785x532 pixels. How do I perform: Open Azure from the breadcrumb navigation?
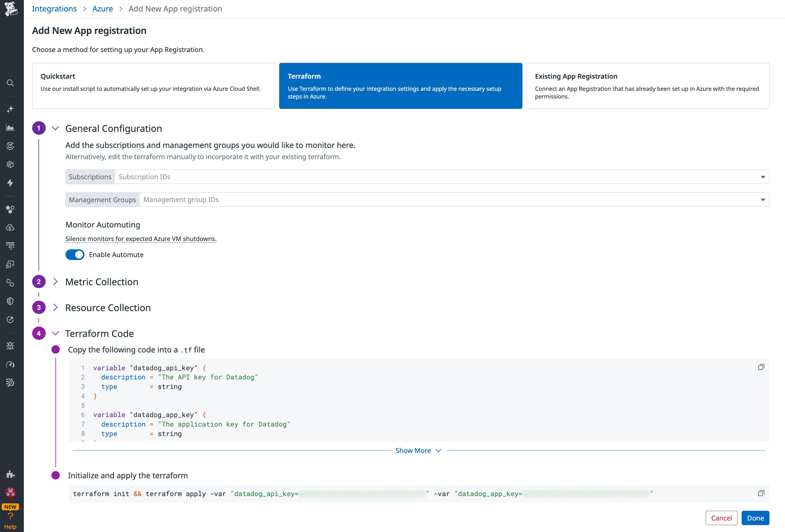coord(102,8)
